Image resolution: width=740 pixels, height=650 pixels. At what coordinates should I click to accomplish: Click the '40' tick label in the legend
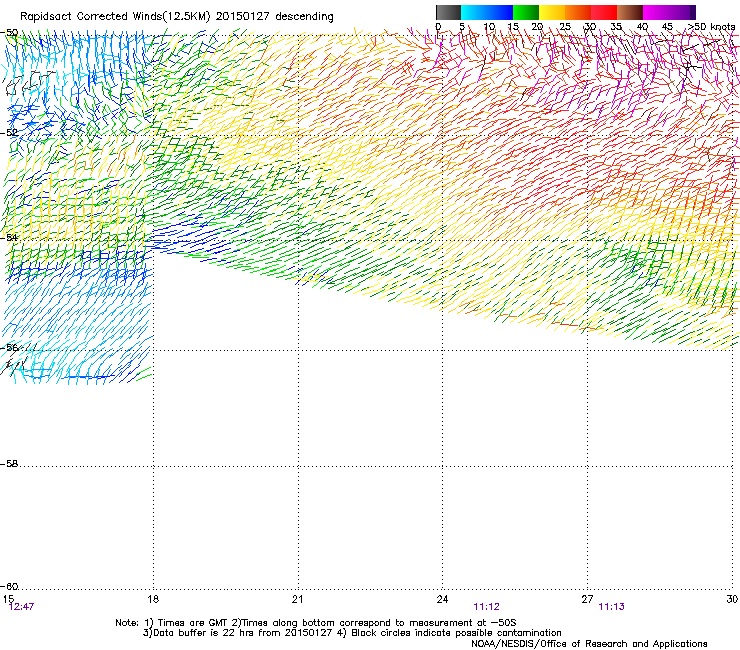(x=642, y=27)
